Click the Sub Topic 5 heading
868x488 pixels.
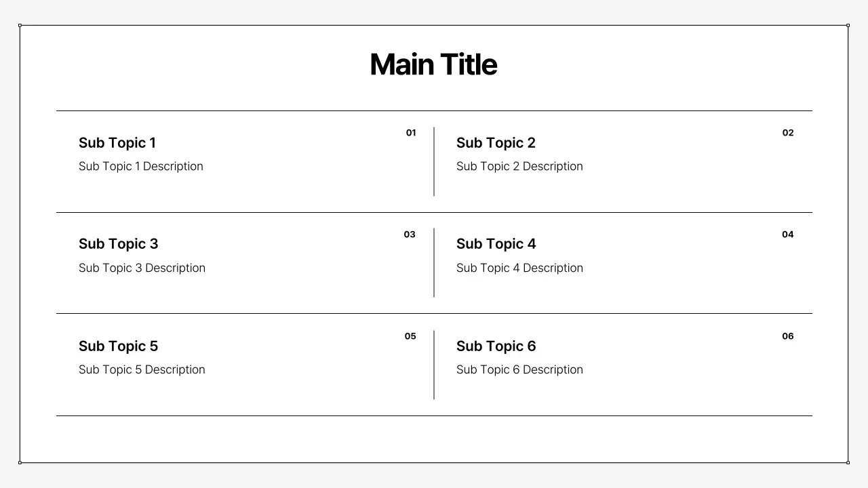[118, 346]
